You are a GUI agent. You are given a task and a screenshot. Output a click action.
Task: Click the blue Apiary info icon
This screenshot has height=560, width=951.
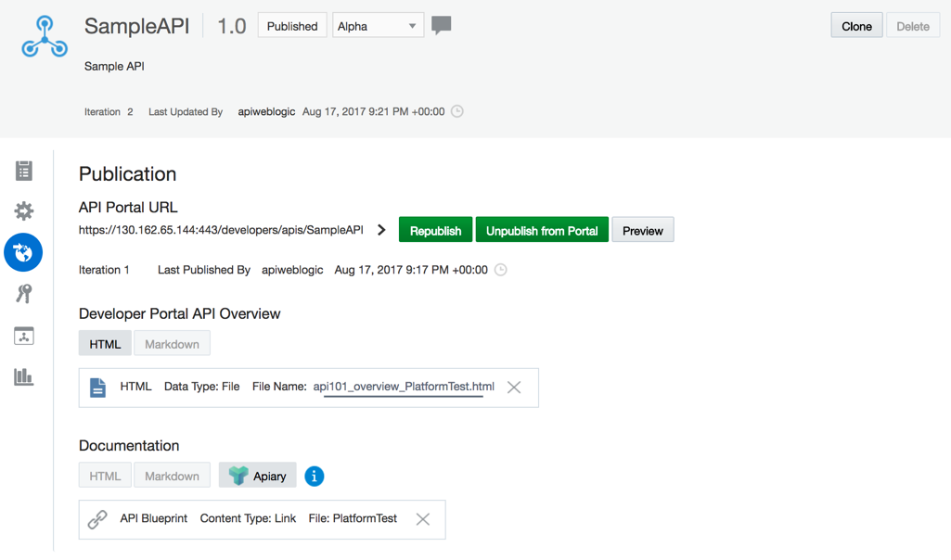point(314,477)
